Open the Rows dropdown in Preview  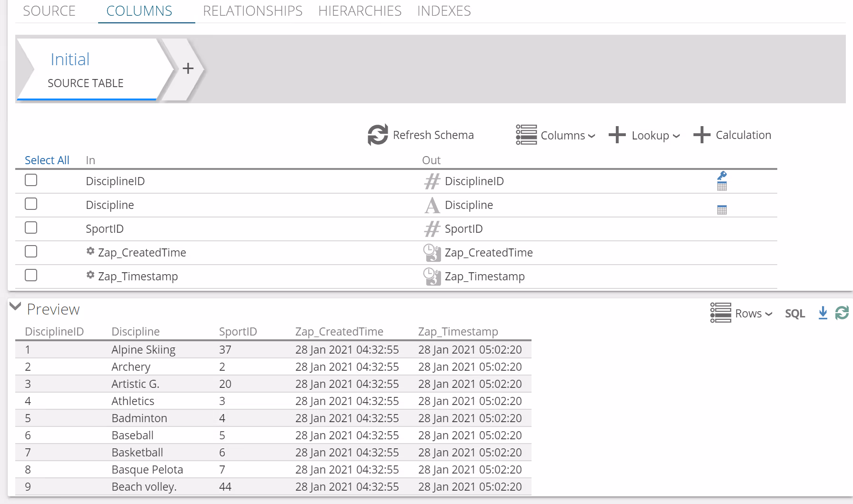tap(741, 313)
